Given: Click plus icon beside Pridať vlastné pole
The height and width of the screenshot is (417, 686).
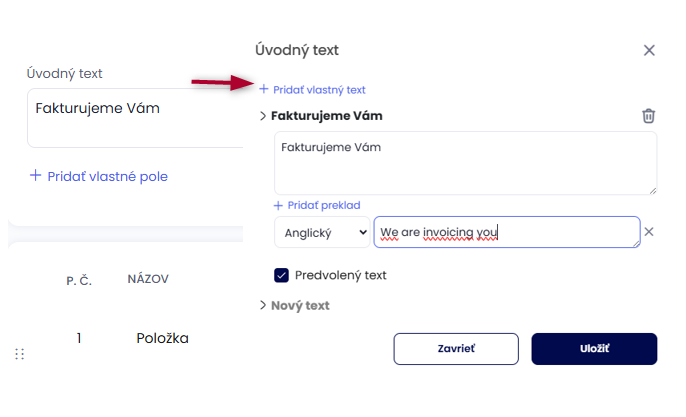Looking at the screenshot, I should coord(36,176).
